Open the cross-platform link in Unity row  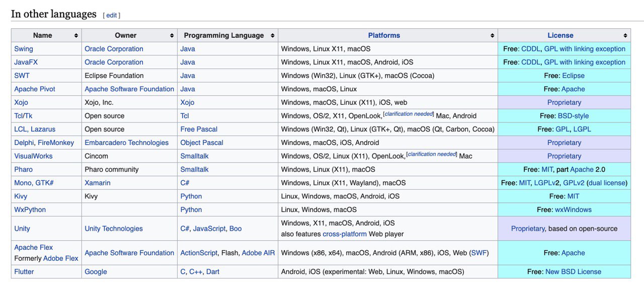(345, 234)
